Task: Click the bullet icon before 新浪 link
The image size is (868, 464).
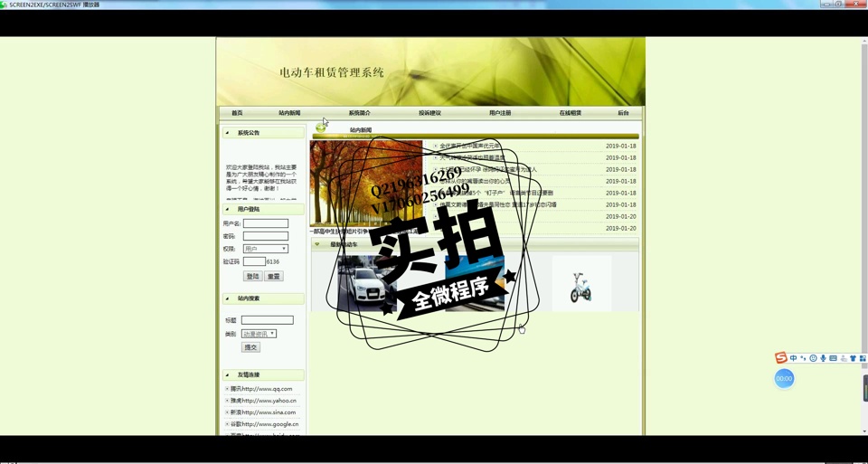Action: [x=227, y=412]
